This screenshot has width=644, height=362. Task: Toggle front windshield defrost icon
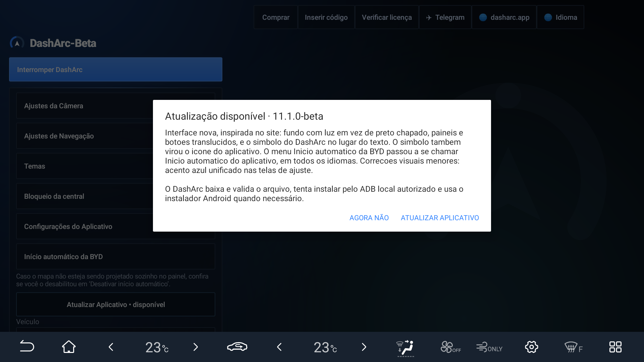click(x=573, y=347)
